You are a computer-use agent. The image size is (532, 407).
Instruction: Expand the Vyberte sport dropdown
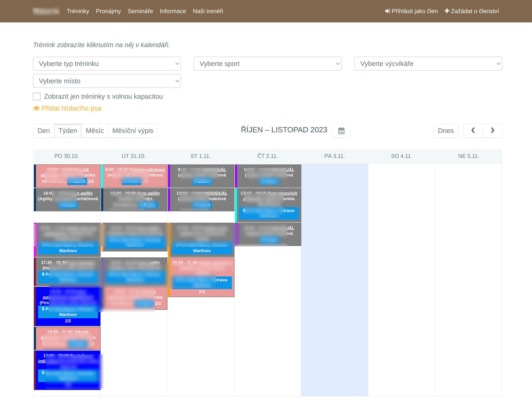[267, 64]
